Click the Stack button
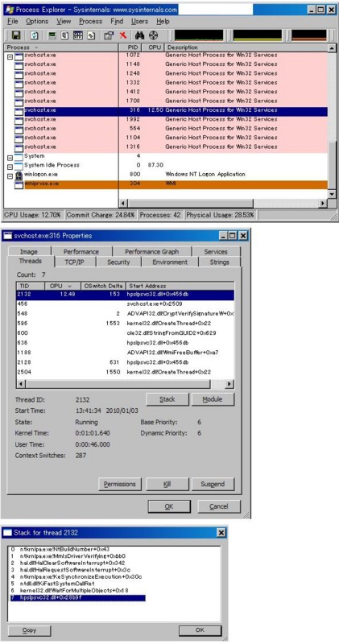Viewport: 339px width, 644px height. click(x=167, y=399)
